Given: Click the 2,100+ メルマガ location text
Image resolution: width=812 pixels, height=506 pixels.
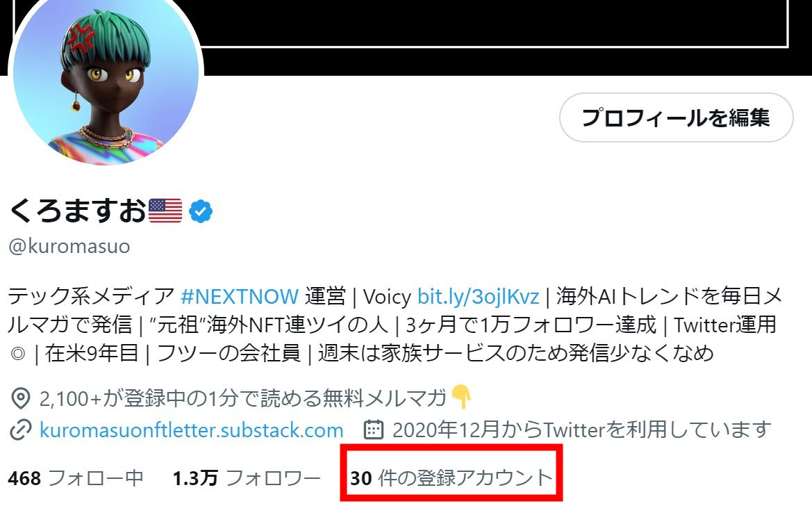Looking at the screenshot, I should point(243,398).
